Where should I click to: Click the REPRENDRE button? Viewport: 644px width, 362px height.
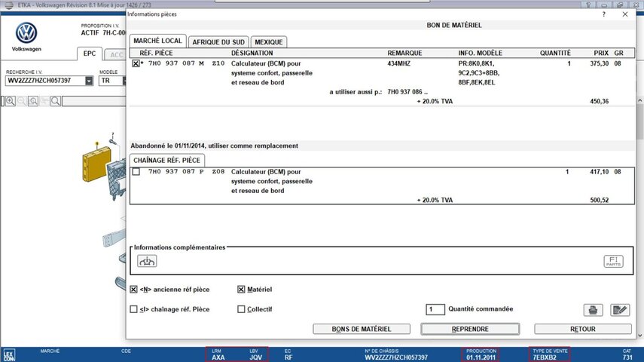click(470, 329)
